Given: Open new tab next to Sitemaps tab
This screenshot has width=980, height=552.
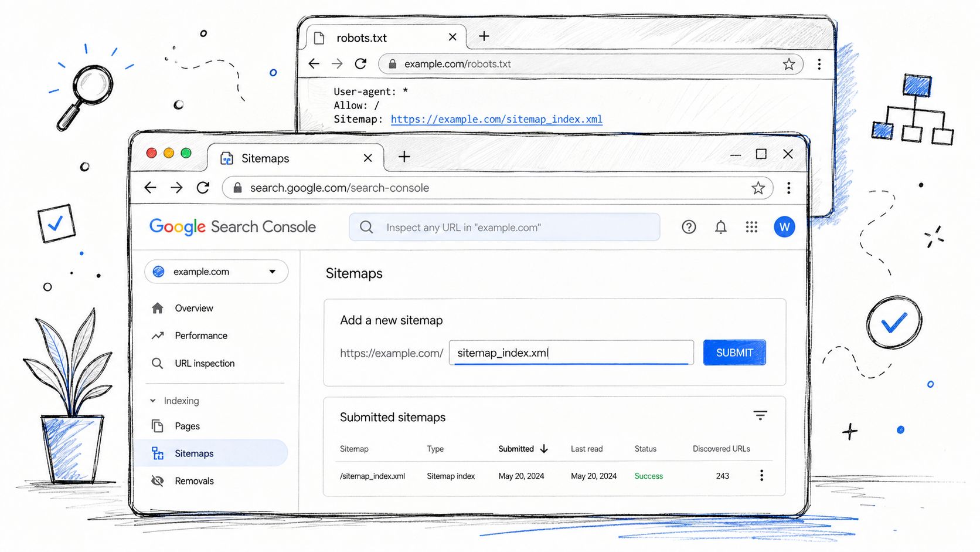Looking at the screenshot, I should [x=404, y=157].
